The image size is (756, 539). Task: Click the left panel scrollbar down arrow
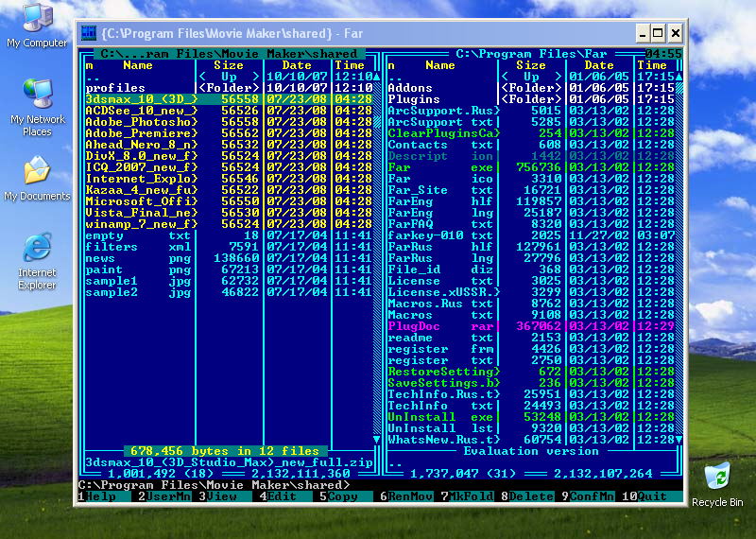pyautogui.click(x=376, y=440)
